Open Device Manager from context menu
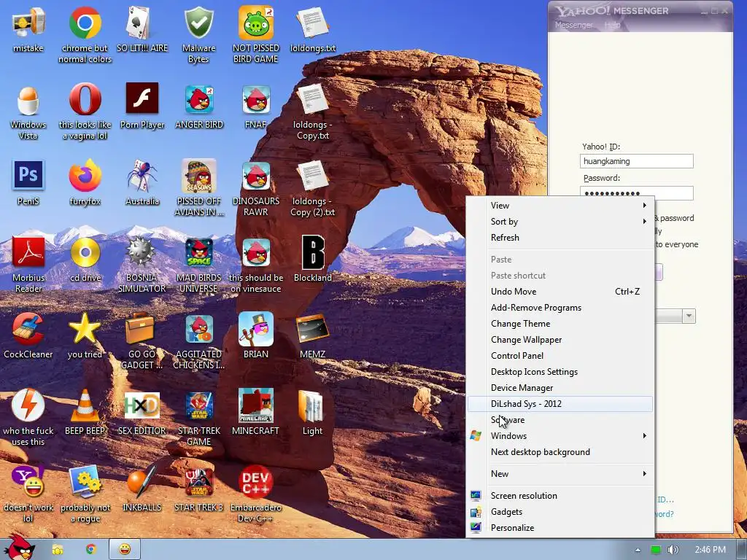 coord(560,388)
